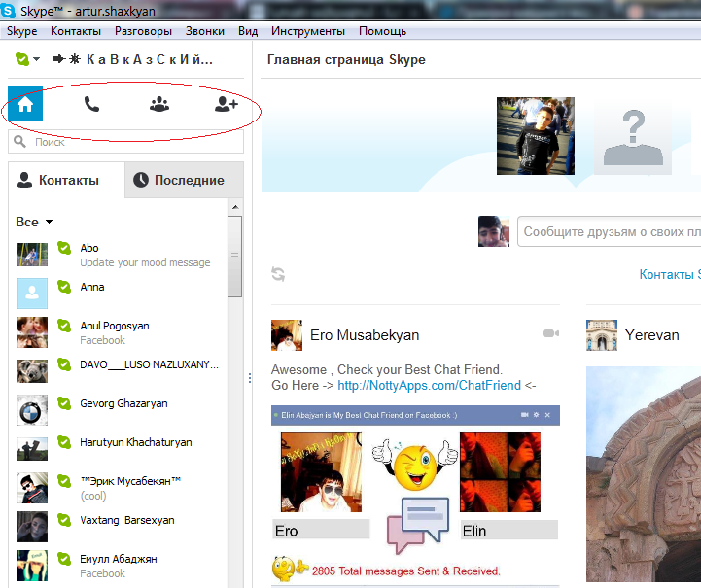
Task: Open the online status dropdown
Action: [x=27, y=59]
